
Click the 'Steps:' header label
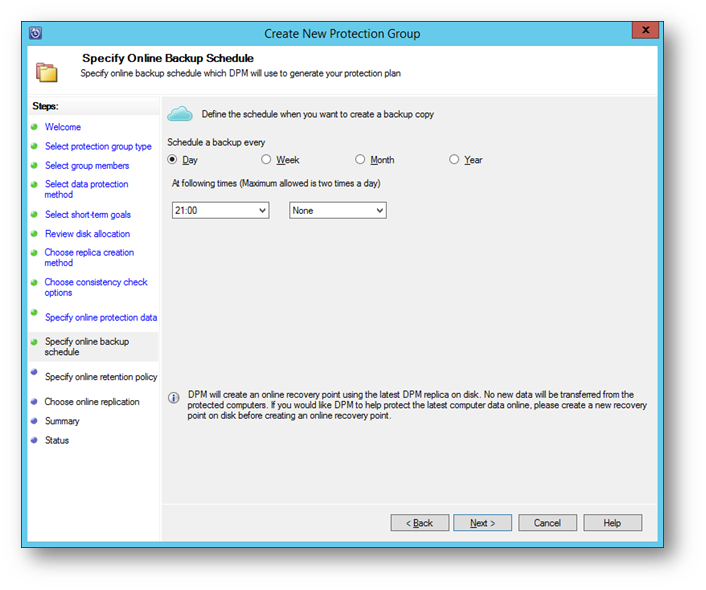point(45,106)
